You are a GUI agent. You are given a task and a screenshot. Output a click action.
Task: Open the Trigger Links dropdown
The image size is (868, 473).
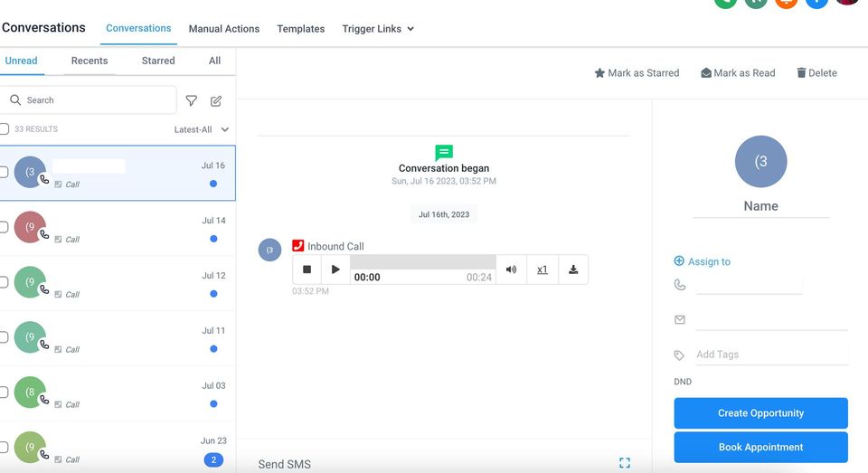coord(378,29)
